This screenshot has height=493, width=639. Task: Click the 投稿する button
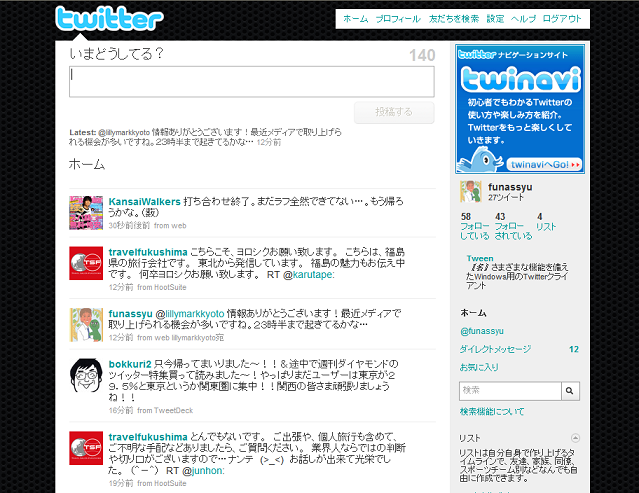coord(394,112)
